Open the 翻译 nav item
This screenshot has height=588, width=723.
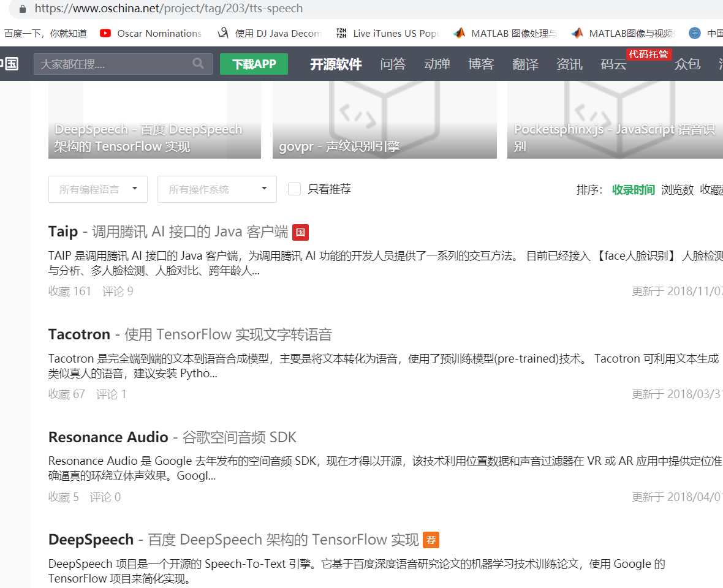tap(525, 64)
